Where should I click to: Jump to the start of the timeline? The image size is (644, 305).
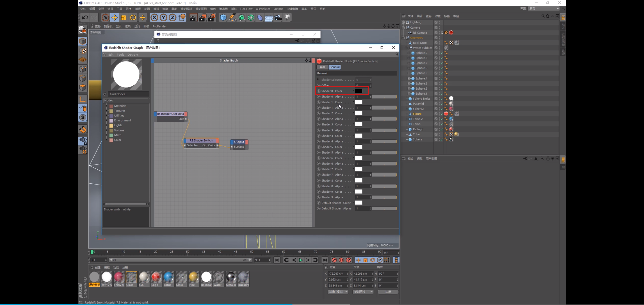click(x=277, y=260)
